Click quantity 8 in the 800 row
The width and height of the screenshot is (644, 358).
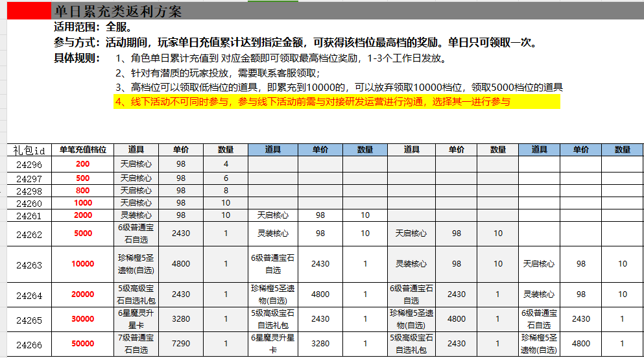226,191
